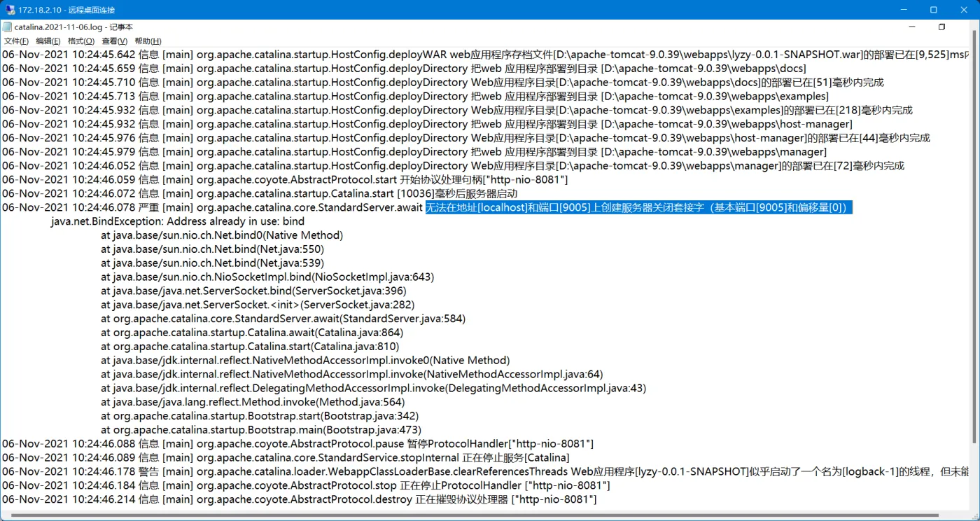Image resolution: width=980 pixels, height=521 pixels.
Task: Click the Catalina.await(Catalina.java:864) line
Action: click(252, 333)
